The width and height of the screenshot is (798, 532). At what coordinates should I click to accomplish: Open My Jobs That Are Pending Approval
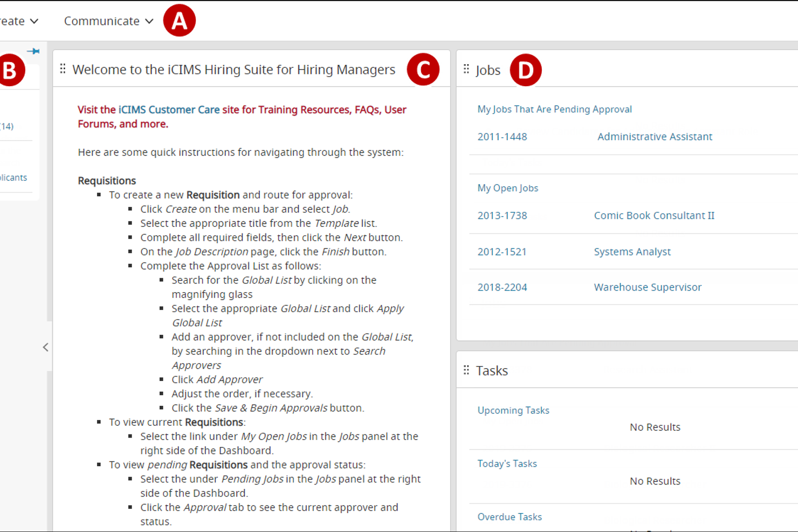pos(554,109)
